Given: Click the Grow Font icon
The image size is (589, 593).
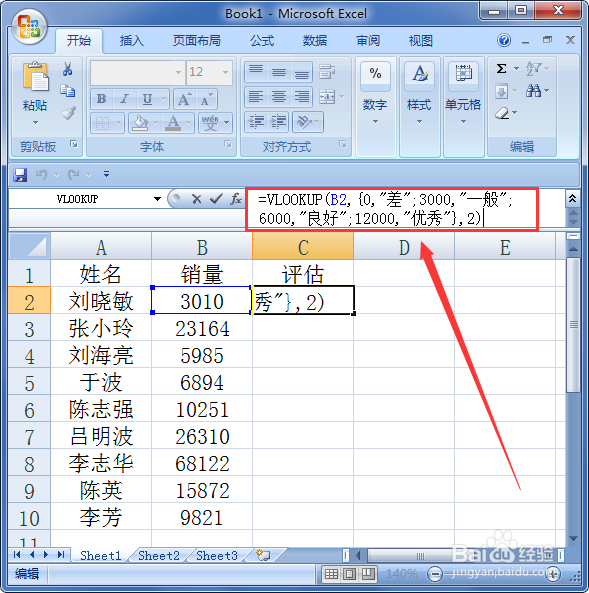Looking at the screenshot, I should point(184,99).
